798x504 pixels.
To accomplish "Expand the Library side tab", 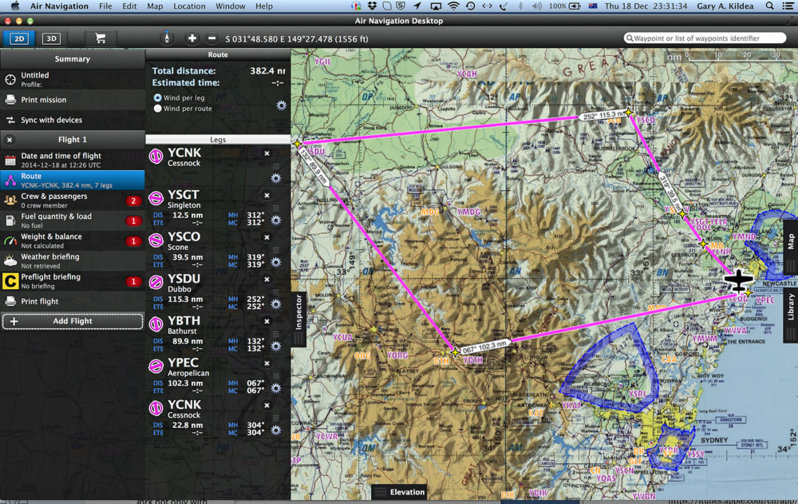I will pos(790,313).
